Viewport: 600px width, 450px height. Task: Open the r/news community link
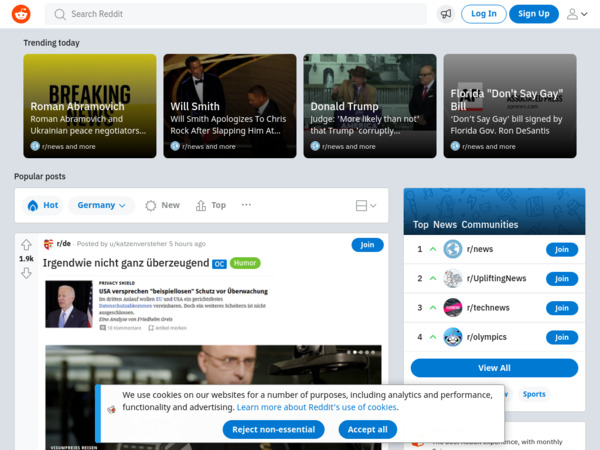pyautogui.click(x=480, y=249)
